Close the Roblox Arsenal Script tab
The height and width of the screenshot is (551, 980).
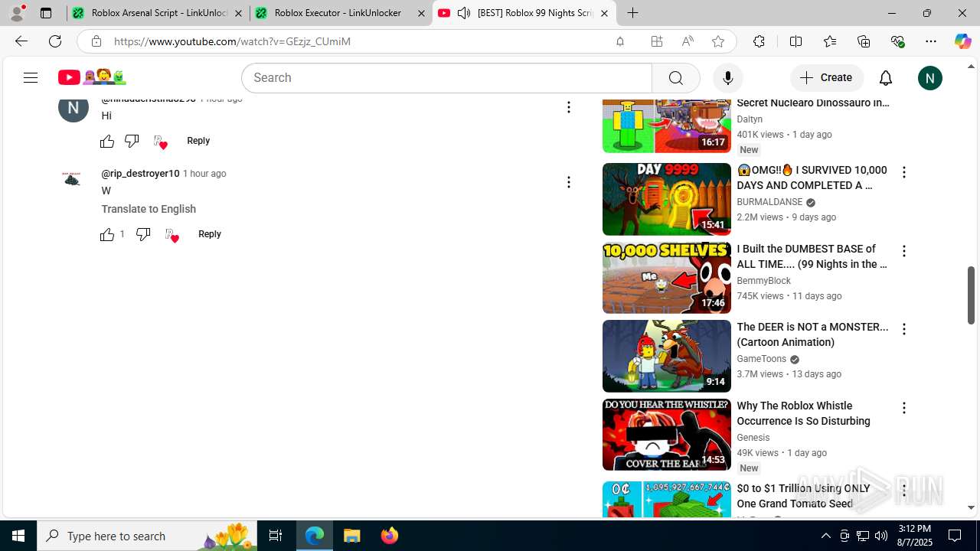click(x=238, y=13)
